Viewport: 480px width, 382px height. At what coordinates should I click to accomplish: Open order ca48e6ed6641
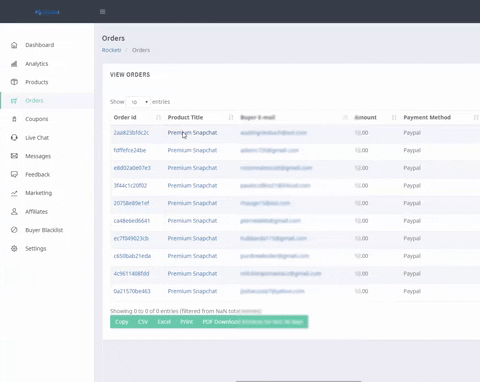132,221
